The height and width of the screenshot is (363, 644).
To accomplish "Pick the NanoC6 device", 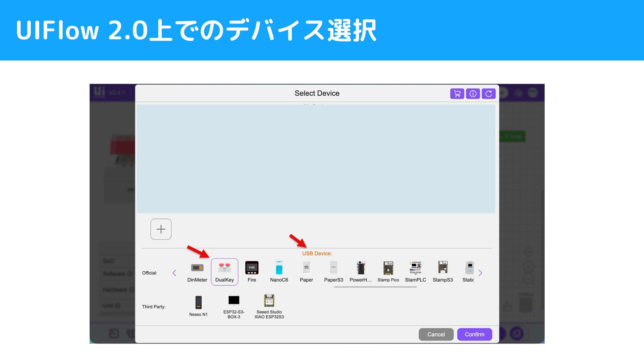I will 279,272.
